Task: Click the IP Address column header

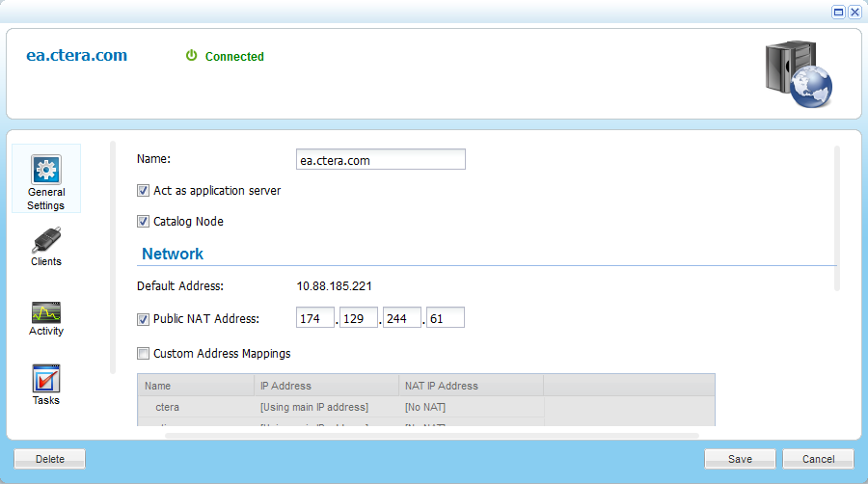Action: [x=326, y=386]
